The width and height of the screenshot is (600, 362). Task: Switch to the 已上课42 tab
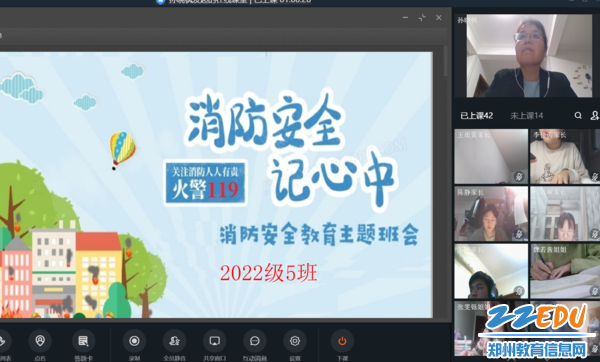[x=476, y=116]
